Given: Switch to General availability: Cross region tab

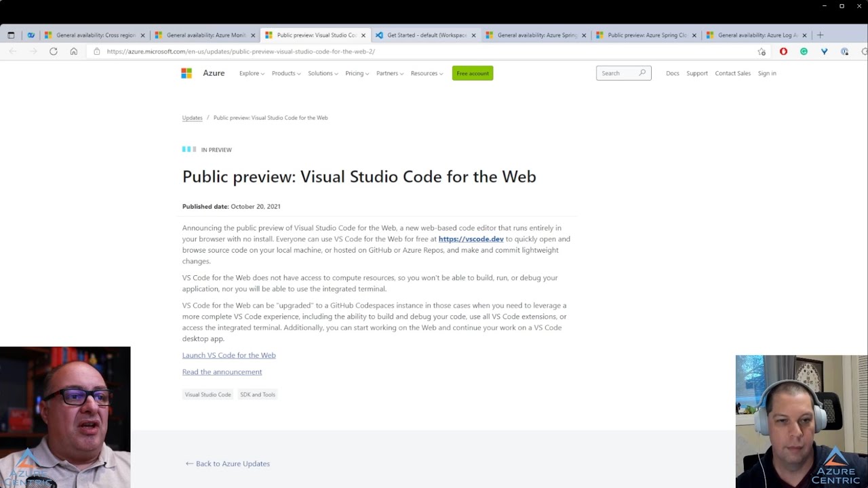Looking at the screenshot, I should 95,35.
